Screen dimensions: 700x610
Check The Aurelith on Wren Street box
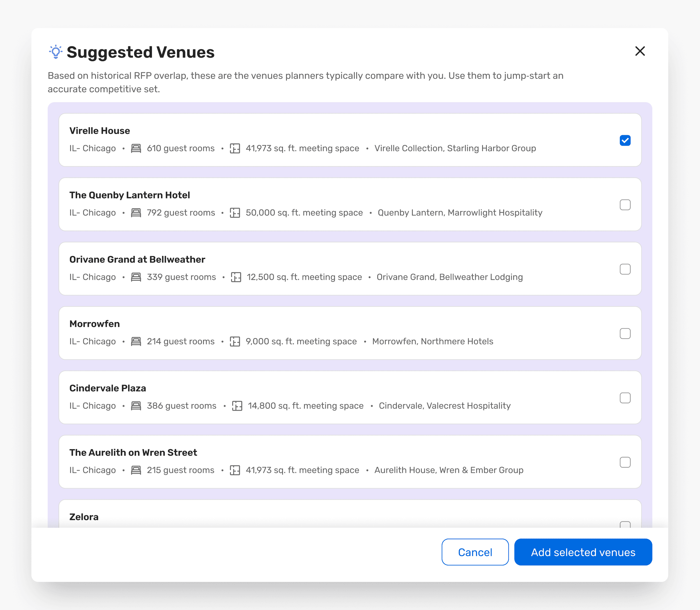(625, 462)
